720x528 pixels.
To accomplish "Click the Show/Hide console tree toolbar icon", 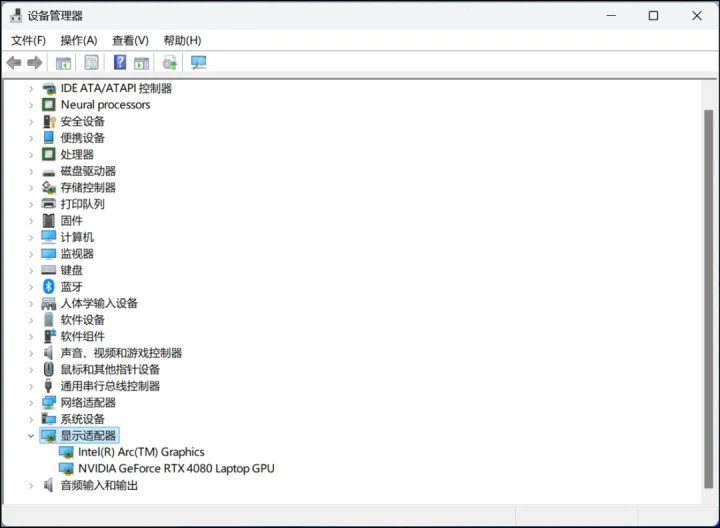I will point(63,63).
